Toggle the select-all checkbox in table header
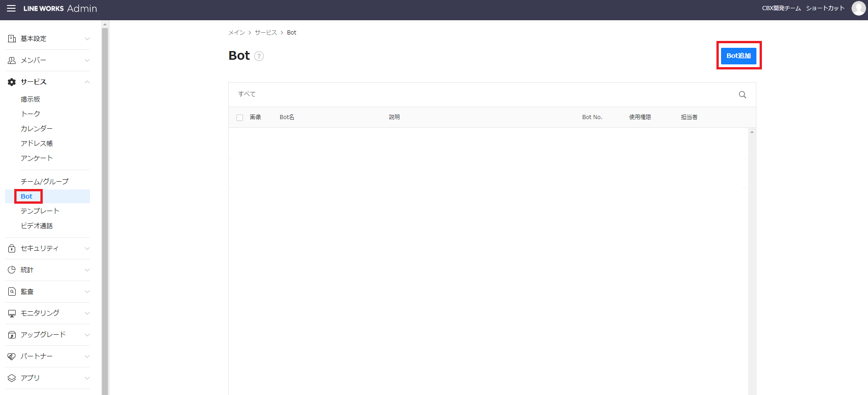Image resolution: width=868 pixels, height=395 pixels. click(x=240, y=118)
